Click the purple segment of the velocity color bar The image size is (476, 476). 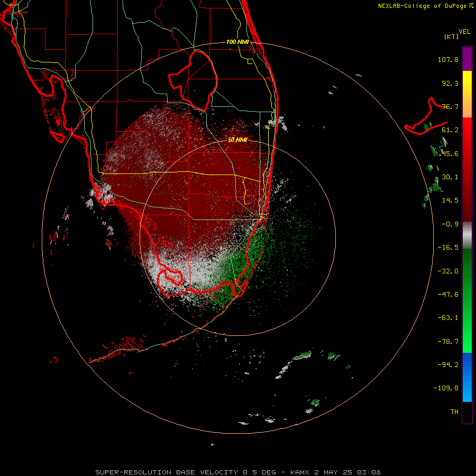coord(467,59)
